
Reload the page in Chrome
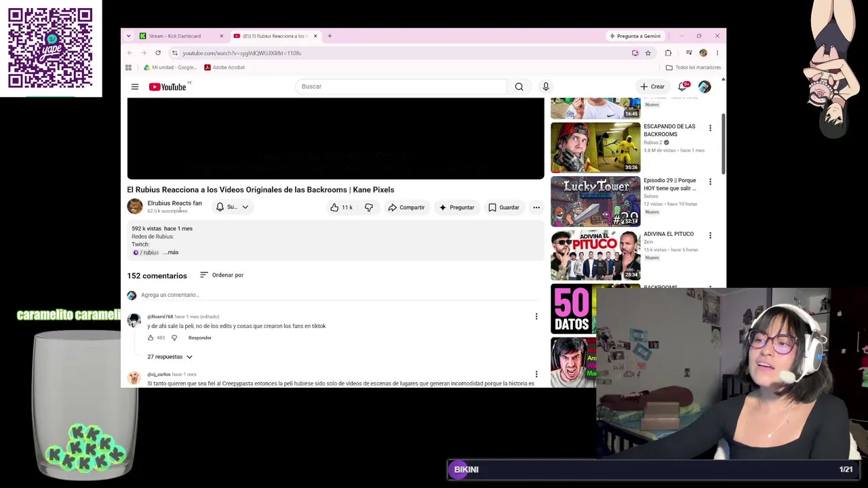point(158,53)
